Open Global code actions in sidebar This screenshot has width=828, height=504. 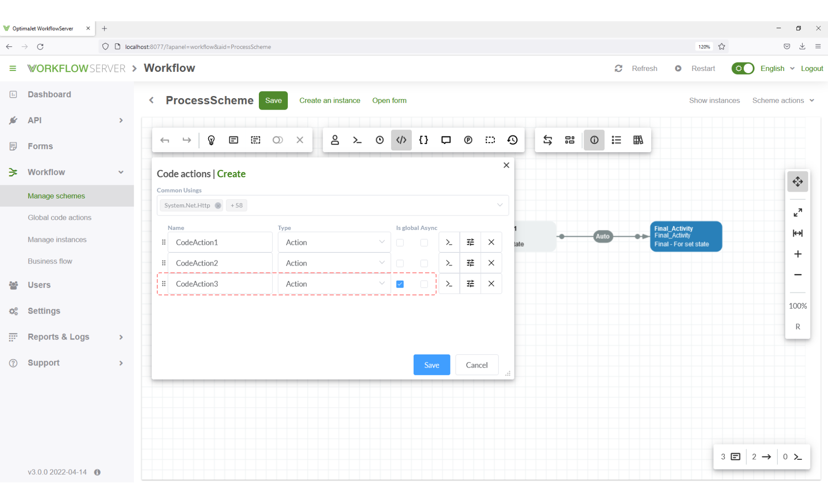coord(60,218)
